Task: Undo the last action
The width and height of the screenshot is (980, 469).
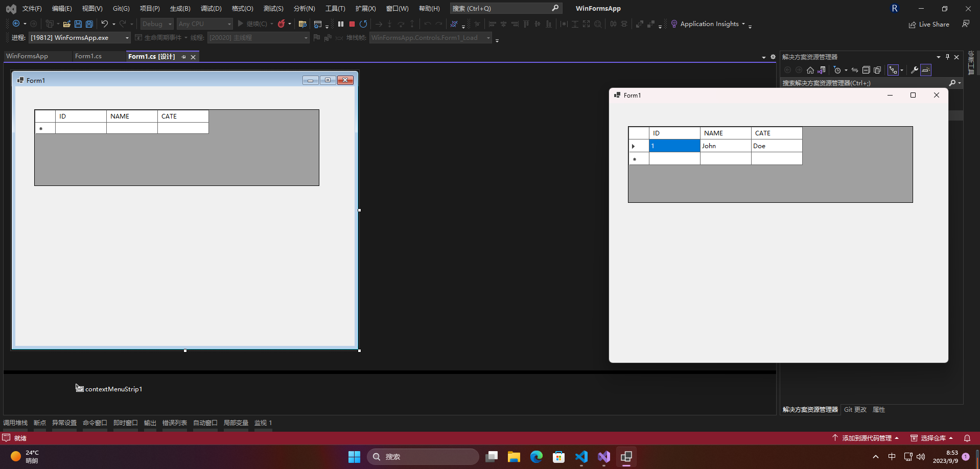Action: tap(105, 24)
